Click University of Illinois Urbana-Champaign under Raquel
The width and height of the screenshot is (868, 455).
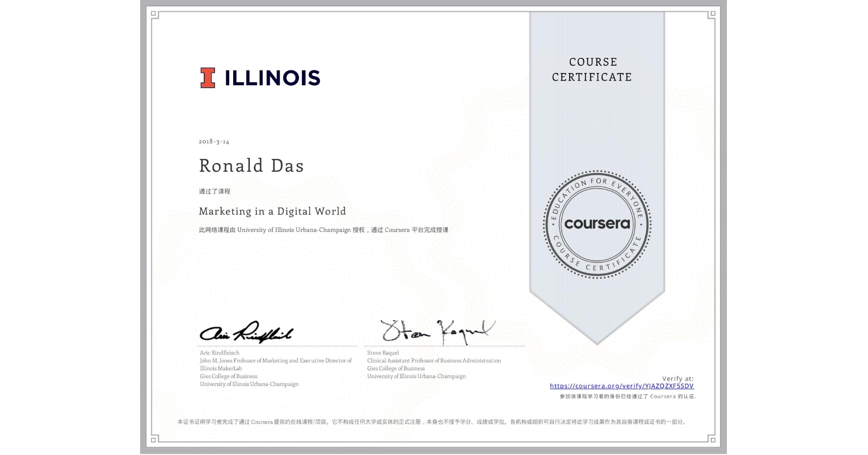click(x=416, y=376)
